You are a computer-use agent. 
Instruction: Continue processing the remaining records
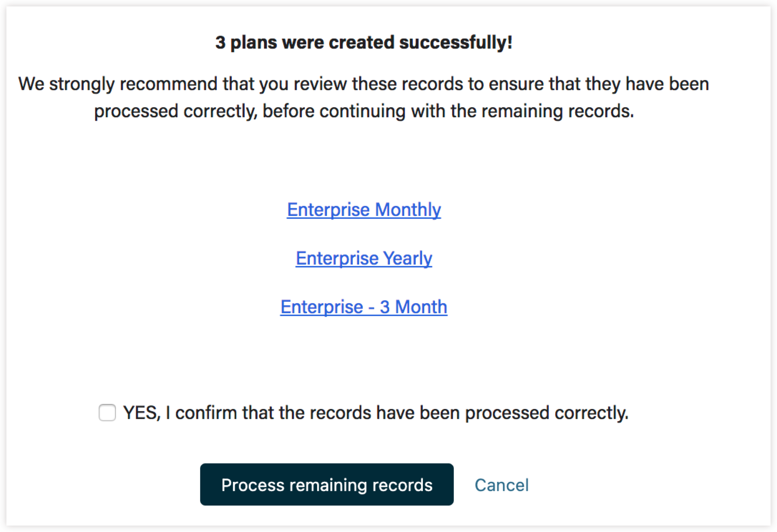point(327,484)
